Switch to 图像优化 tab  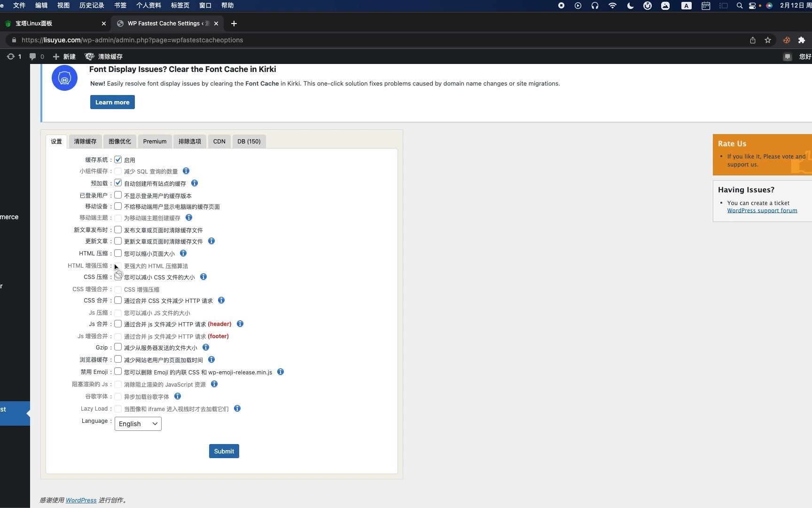[x=120, y=141]
